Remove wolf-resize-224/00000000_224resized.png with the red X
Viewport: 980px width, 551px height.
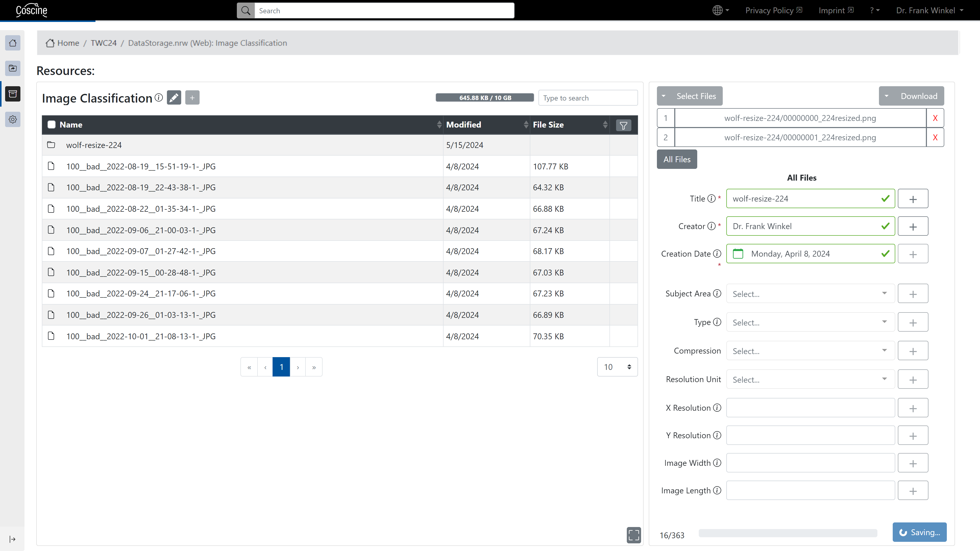point(935,118)
